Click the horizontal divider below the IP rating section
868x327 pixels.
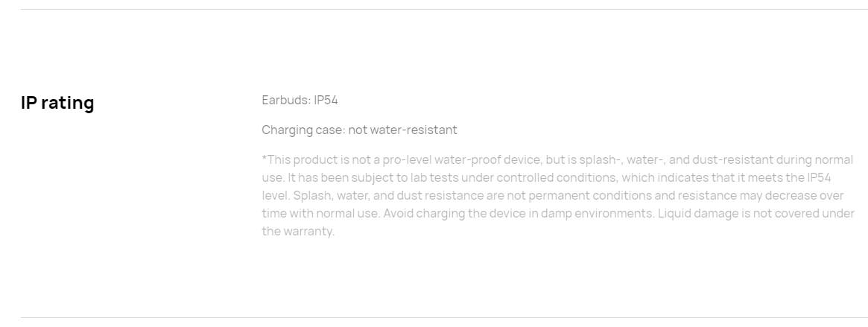click(445, 317)
